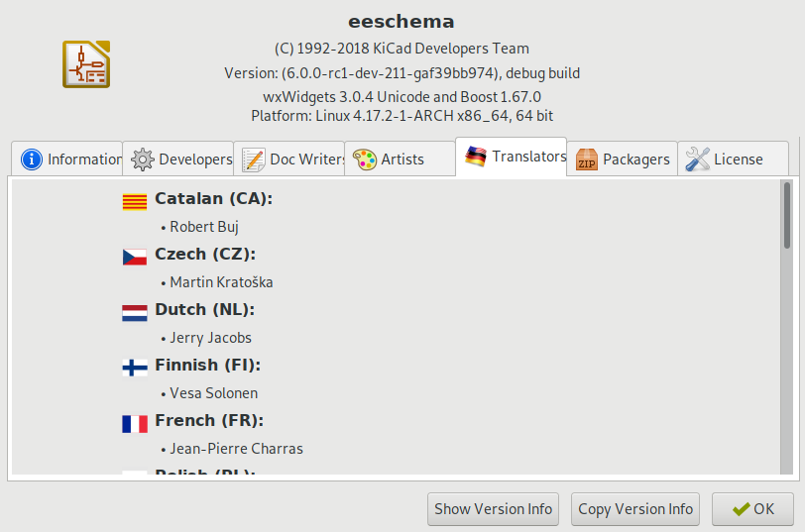Screen dimensions: 805x532
Task: Click the Czech flag icon
Action: [135, 257]
